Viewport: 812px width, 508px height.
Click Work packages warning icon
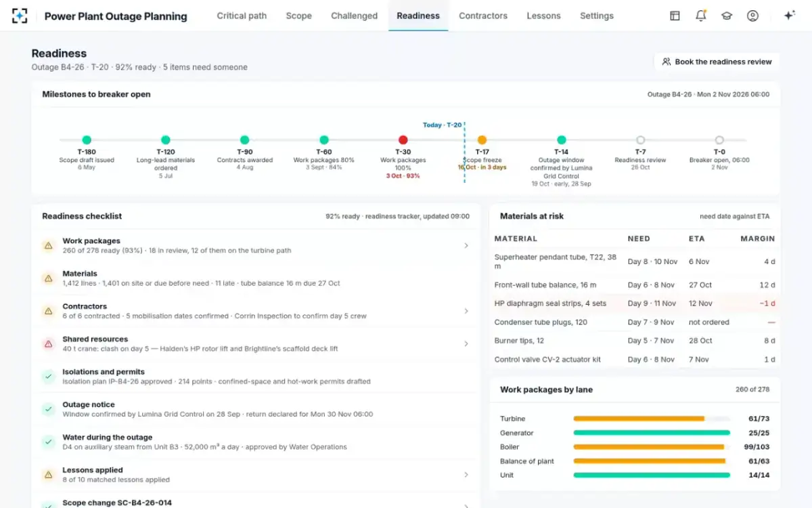(x=48, y=246)
